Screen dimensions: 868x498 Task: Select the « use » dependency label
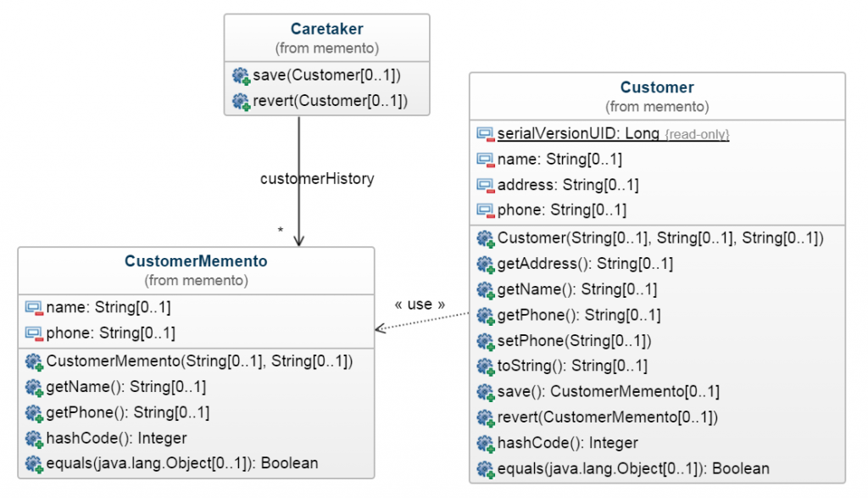coord(420,304)
